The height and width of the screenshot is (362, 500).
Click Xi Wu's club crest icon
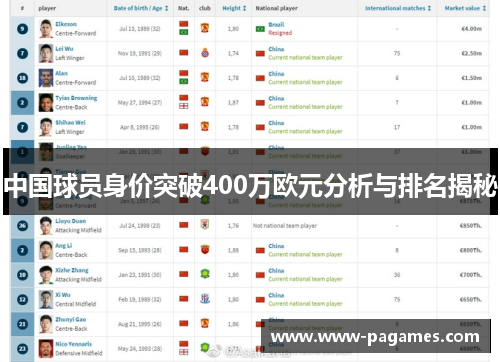(205, 299)
